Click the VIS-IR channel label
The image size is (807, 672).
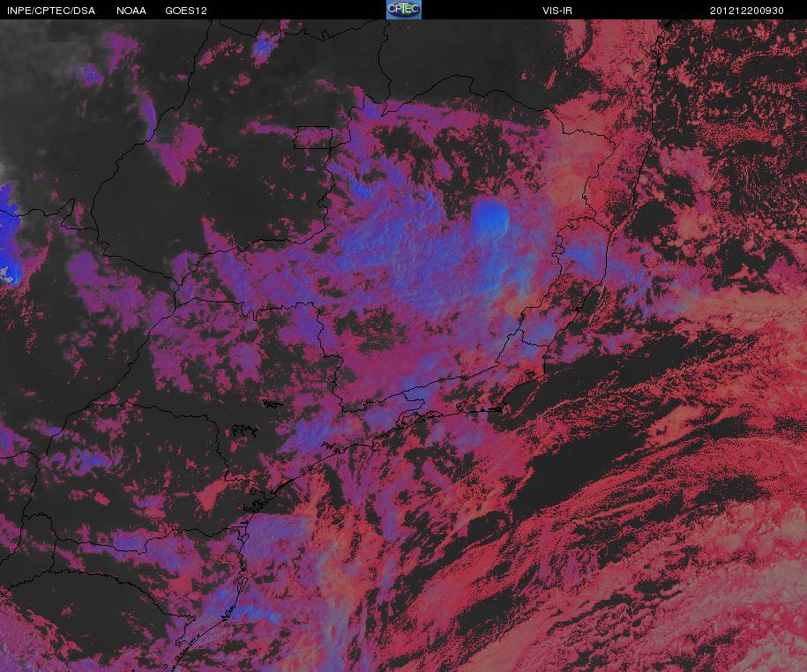pyautogui.click(x=557, y=11)
